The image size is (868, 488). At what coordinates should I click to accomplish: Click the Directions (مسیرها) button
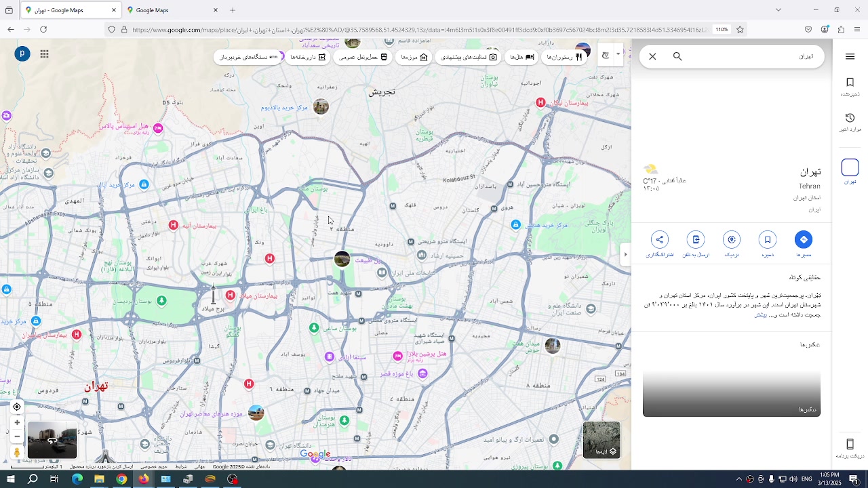click(x=804, y=244)
